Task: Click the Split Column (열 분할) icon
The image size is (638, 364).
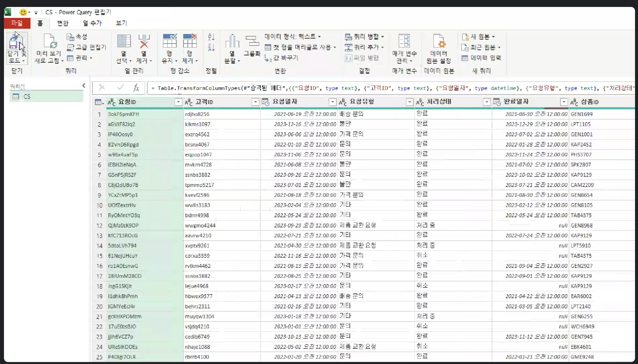Action: click(232, 41)
